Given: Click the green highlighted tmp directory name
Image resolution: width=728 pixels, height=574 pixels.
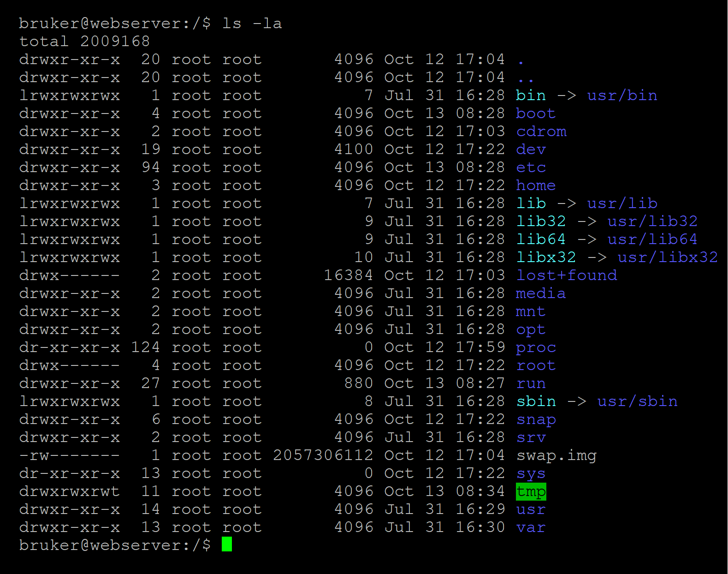Looking at the screenshot, I should tap(531, 492).
